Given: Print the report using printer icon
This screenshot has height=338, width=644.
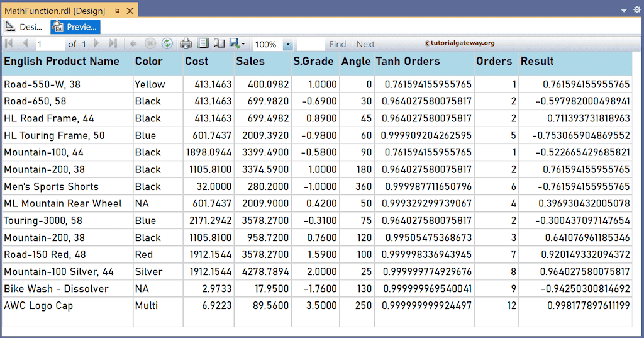Looking at the screenshot, I should (186, 43).
